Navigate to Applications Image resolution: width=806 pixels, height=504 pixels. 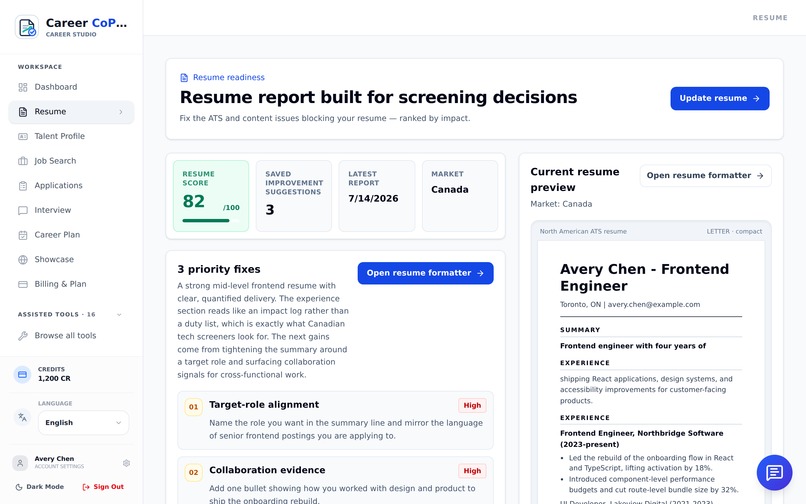click(71, 186)
